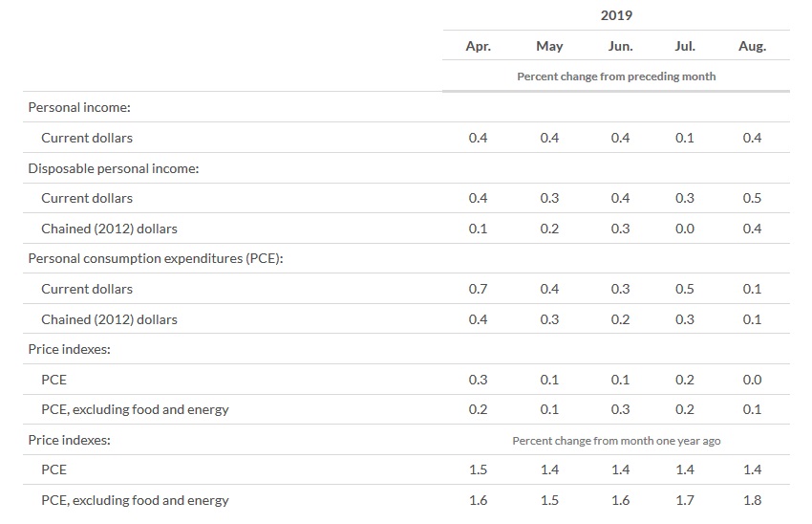The height and width of the screenshot is (524, 812).
Task: Select April PCE current dollars value 0.7
Action: pos(478,289)
